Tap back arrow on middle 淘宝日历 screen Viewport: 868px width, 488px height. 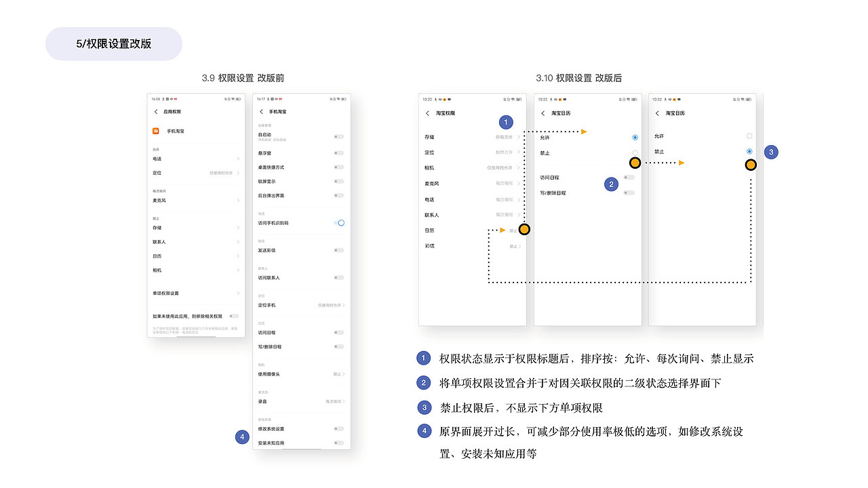click(543, 113)
